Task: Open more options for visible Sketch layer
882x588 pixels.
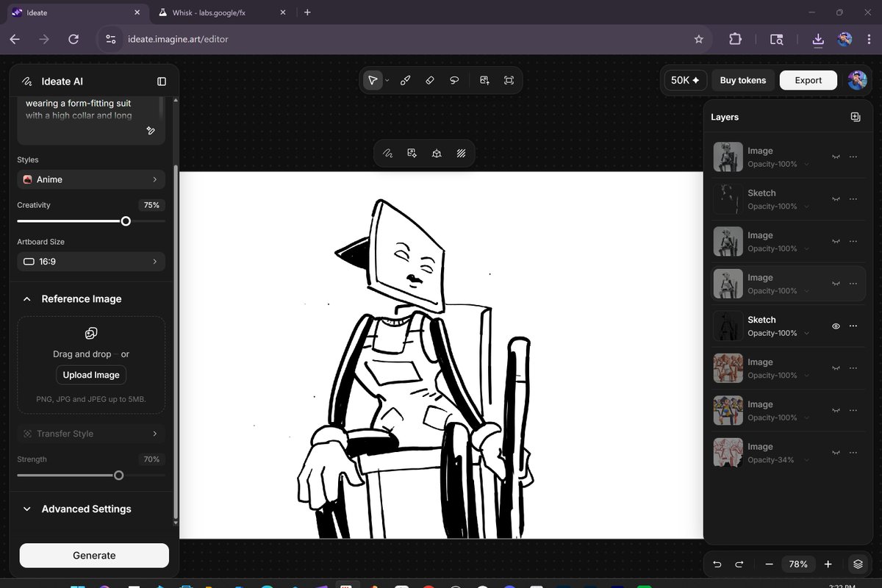Action: 853,326
